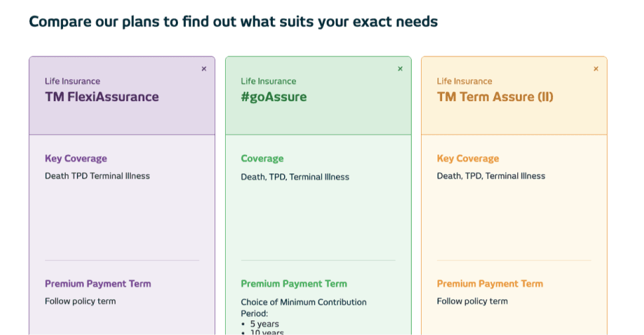The image size is (644, 335).
Task: Open the TM Term Assure (II) plan title
Action: click(495, 97)
